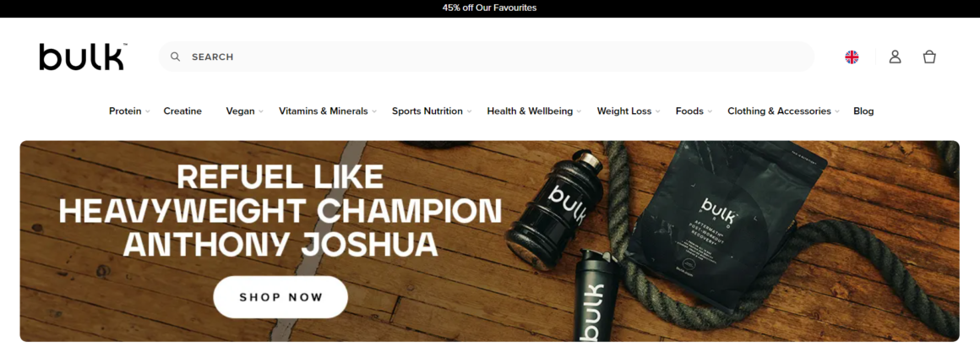The height and width of the screenshot is (352, 980).
Task: Expand the Health & Wellbeing chevron
Action: 579,111
